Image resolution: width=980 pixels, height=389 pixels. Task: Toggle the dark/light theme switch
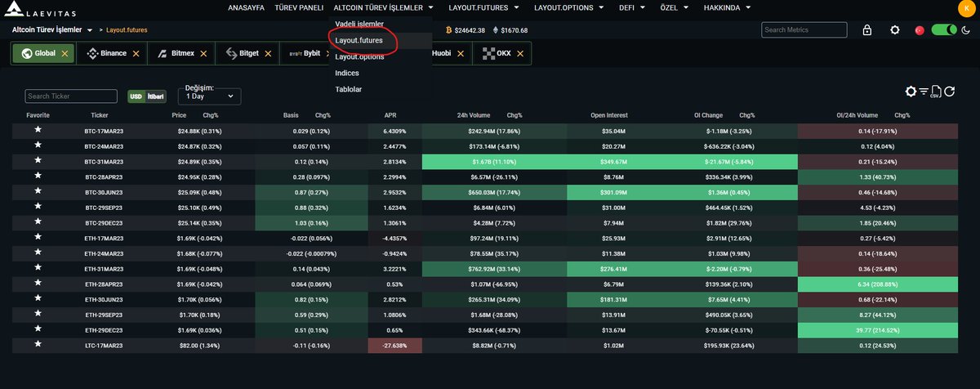944,30
